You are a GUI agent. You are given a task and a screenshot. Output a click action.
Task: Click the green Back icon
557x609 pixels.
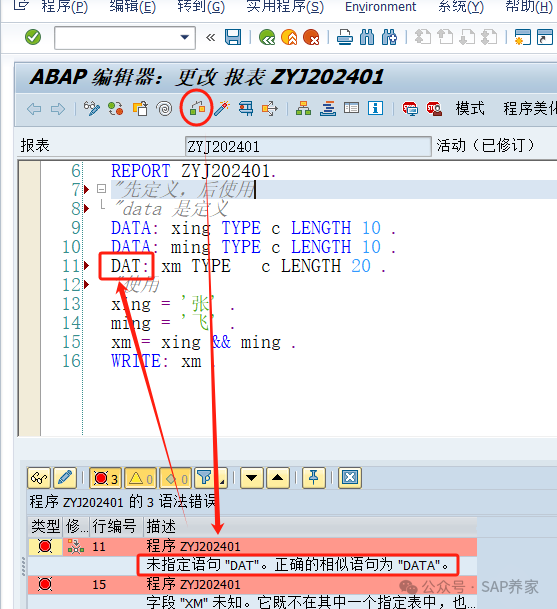[267, 38]
